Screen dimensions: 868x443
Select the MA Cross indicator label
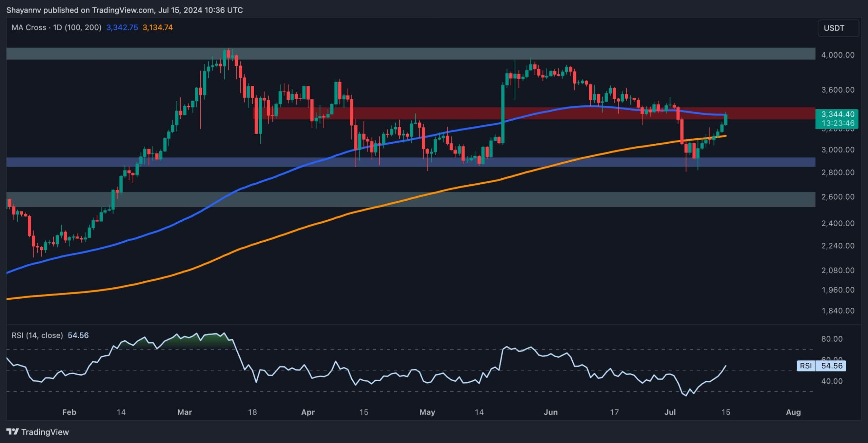[x=57, y=27]
